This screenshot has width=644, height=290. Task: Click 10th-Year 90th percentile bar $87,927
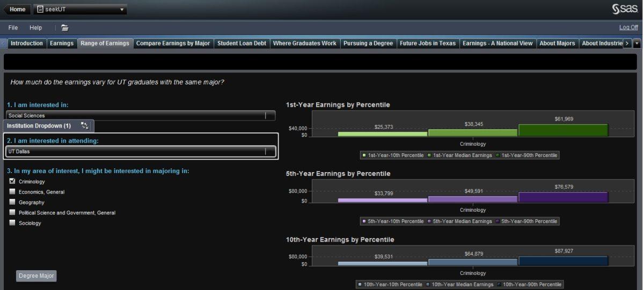(x=563, y=261)
